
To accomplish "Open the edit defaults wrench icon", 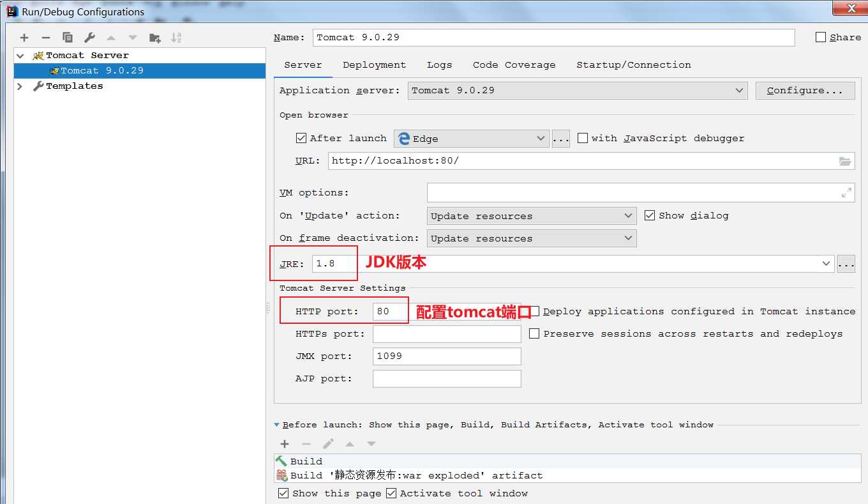I will 89,38.
